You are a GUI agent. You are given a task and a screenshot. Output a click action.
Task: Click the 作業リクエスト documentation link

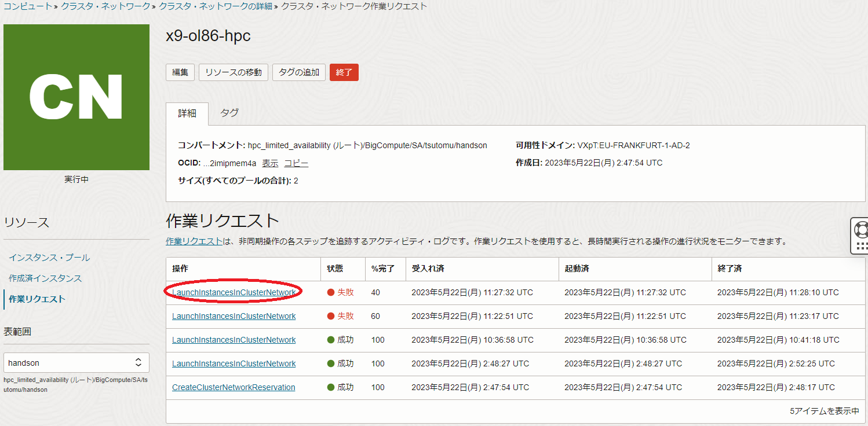pos(194,241)
